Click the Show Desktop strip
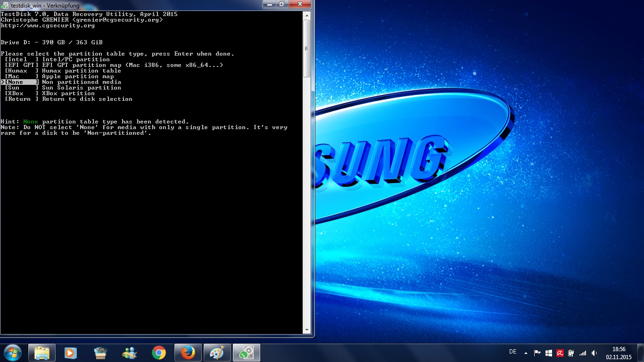644x362 pixels. tap(641, 353)
